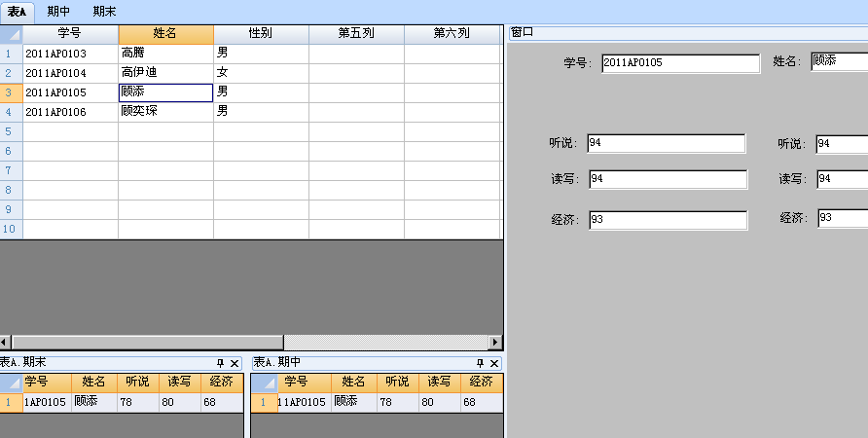Viewport: 868px width, 438px height.
Task: Select row header 1 in 表A.期中
Action: click(264, 403)
